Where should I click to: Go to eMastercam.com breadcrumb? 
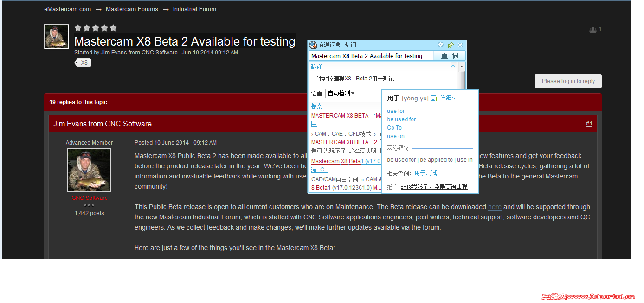pos(68,9)
